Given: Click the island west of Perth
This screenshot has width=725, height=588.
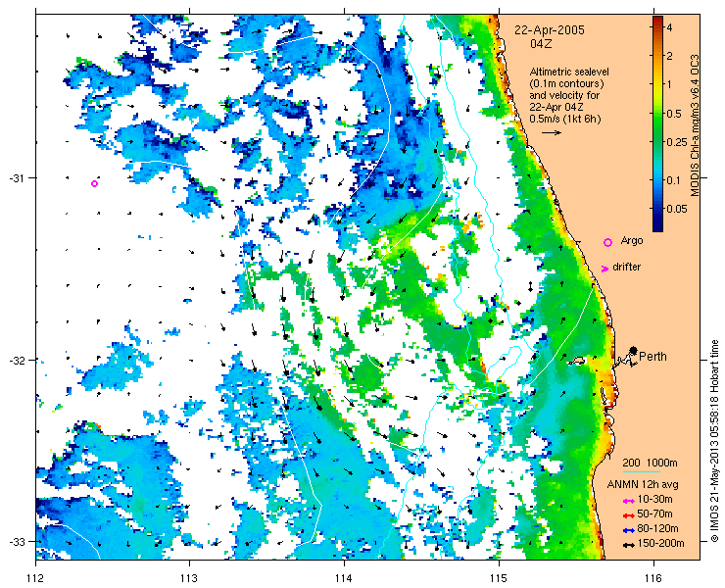Looking at the screenshot, I should 577,361.
